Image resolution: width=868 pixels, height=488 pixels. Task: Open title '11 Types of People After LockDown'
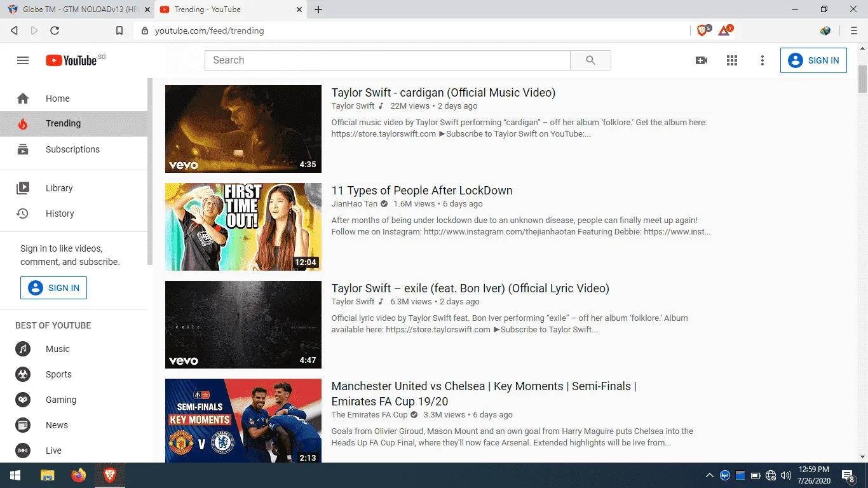(422, 191)
